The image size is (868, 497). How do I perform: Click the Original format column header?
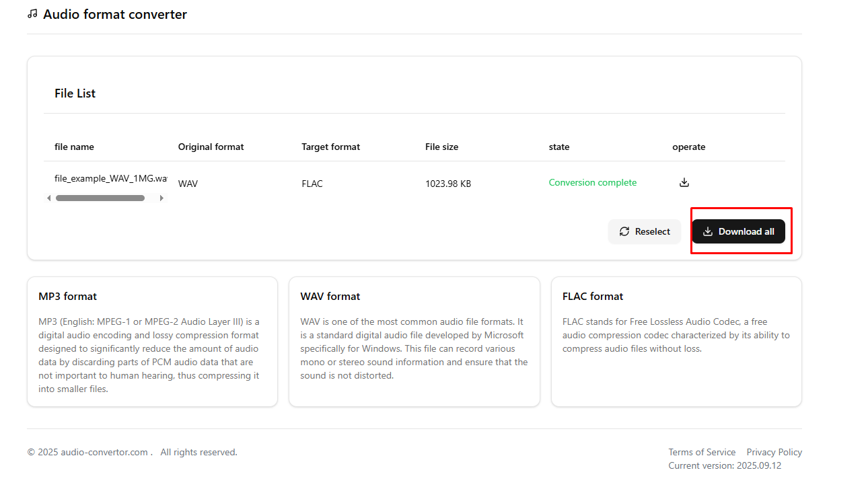[211, 147]
